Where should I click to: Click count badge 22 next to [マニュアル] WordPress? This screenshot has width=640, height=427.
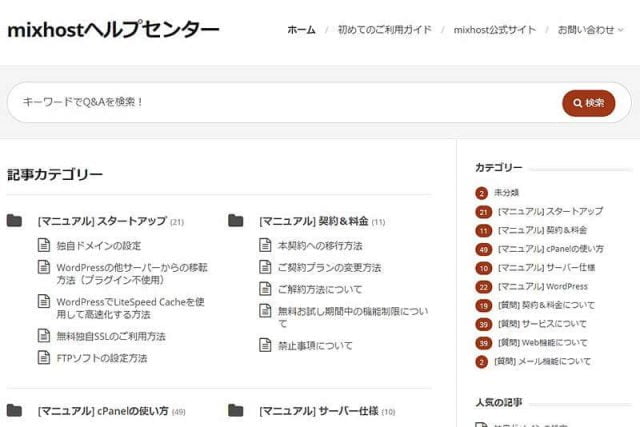483,287
